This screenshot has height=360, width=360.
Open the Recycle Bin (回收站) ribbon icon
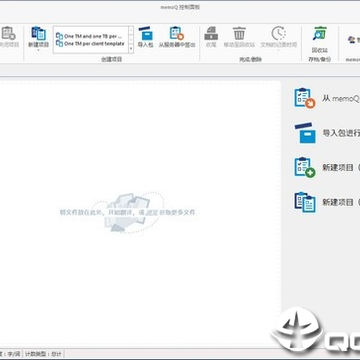click(320, 34)
